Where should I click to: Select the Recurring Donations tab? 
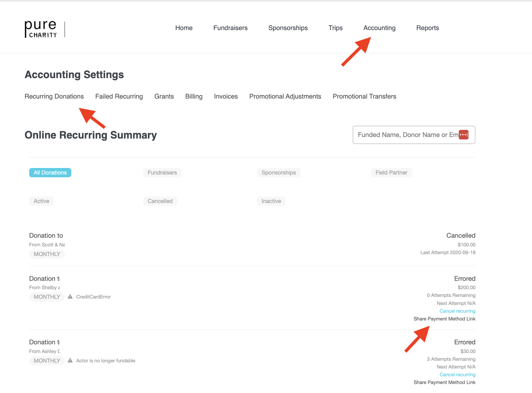54,96
